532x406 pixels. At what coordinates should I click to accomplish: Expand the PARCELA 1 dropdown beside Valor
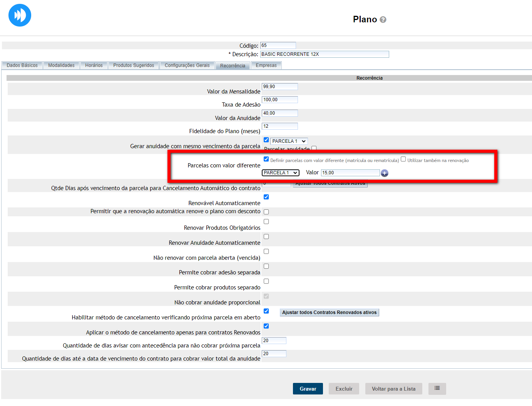coord(280,173)
